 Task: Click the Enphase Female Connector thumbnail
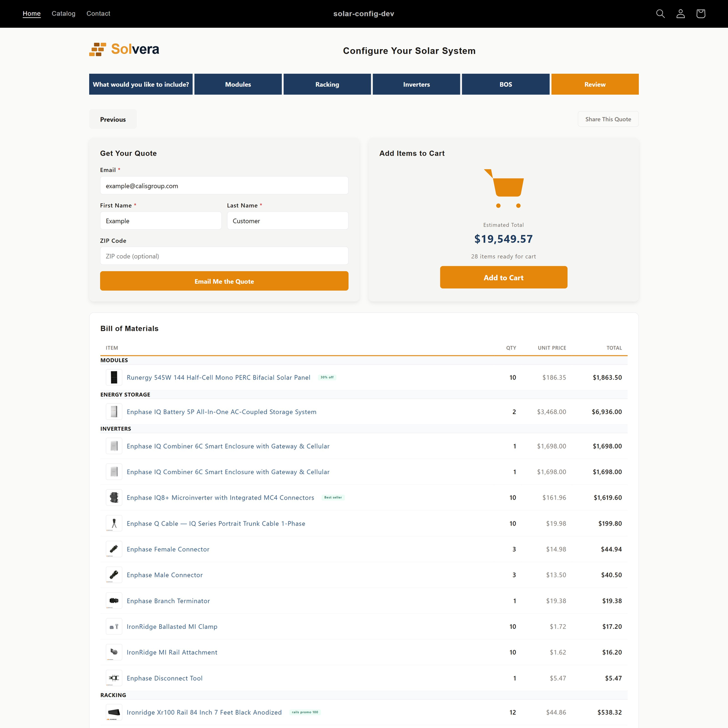tap(114, 549)
